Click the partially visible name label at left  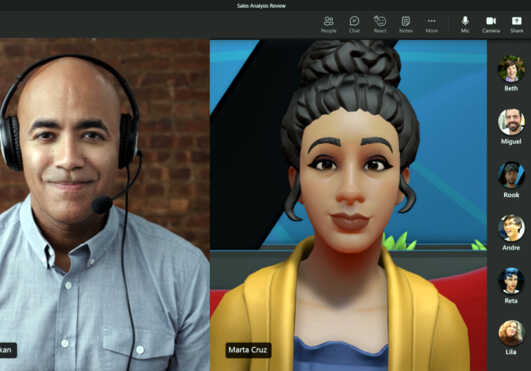coord(8,350)
